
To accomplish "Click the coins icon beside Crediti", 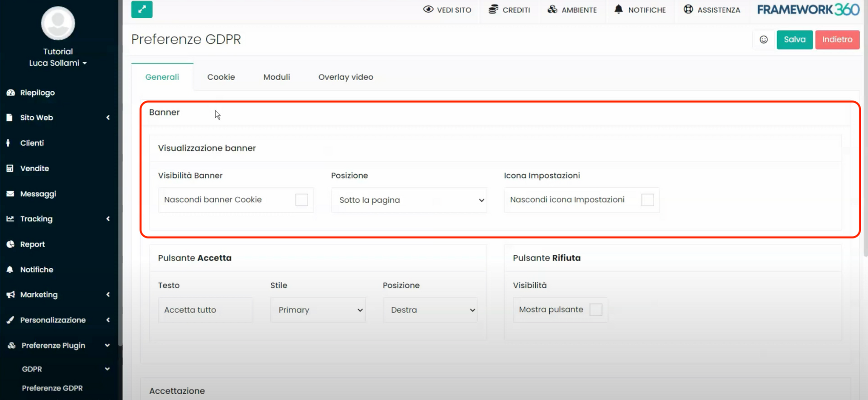I will [x=493, y=10].
